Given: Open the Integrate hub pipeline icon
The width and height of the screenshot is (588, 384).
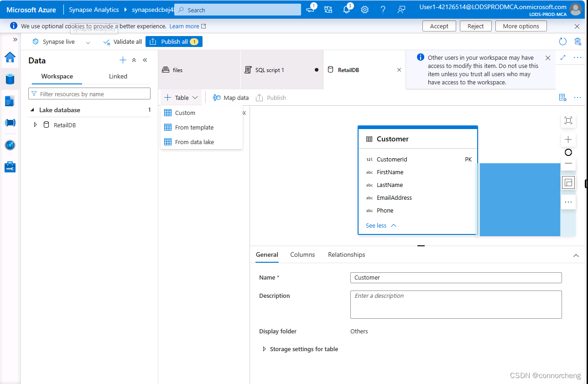Looking at the screenshot, I should point(10,123).
